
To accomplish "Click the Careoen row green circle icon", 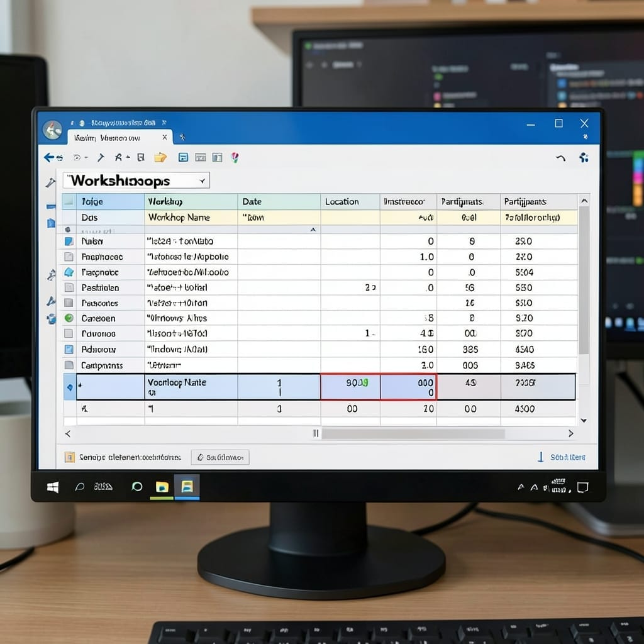I will [69, 318].
